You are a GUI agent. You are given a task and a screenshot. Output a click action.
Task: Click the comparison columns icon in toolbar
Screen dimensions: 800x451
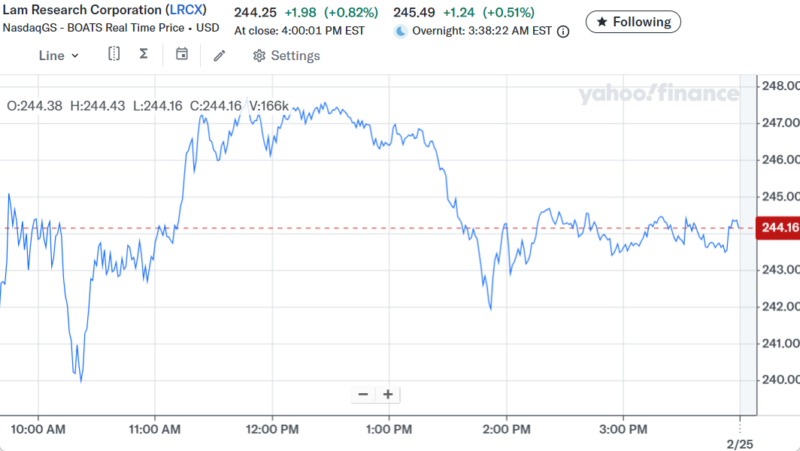click(114, 55)
